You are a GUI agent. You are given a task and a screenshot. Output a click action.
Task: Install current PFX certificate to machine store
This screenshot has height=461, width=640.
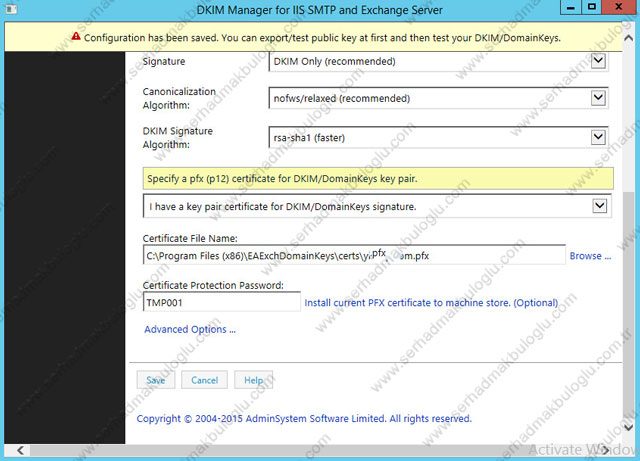click(431, 303)
